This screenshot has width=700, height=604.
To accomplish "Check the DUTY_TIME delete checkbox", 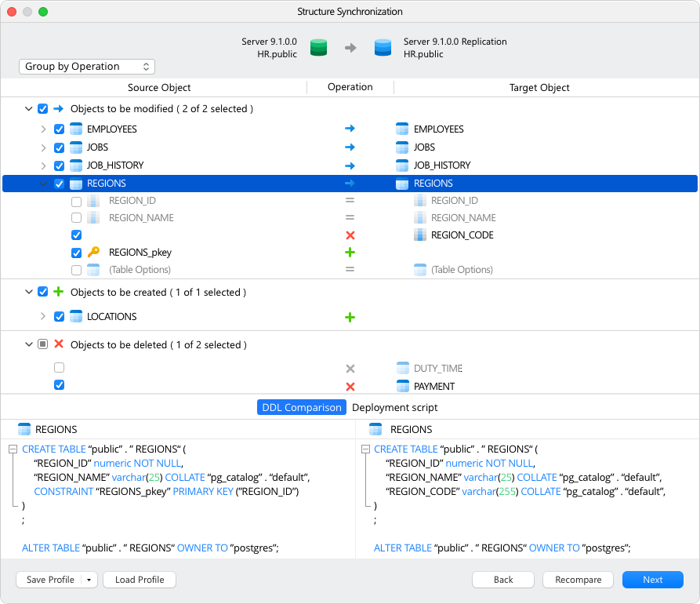I will [59, 368].
